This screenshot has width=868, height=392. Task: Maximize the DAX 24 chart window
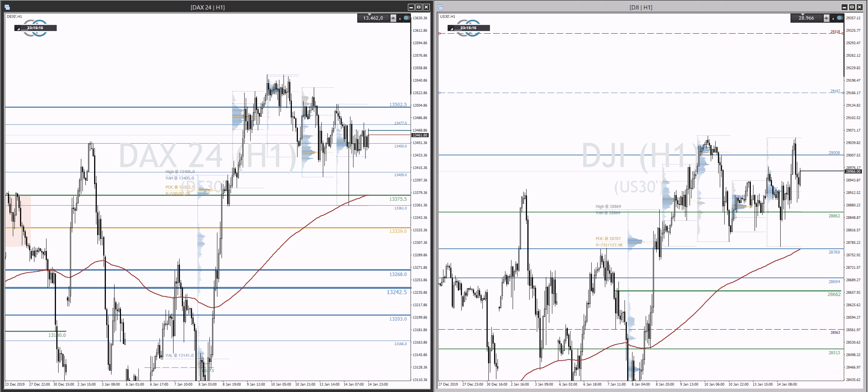419,7
